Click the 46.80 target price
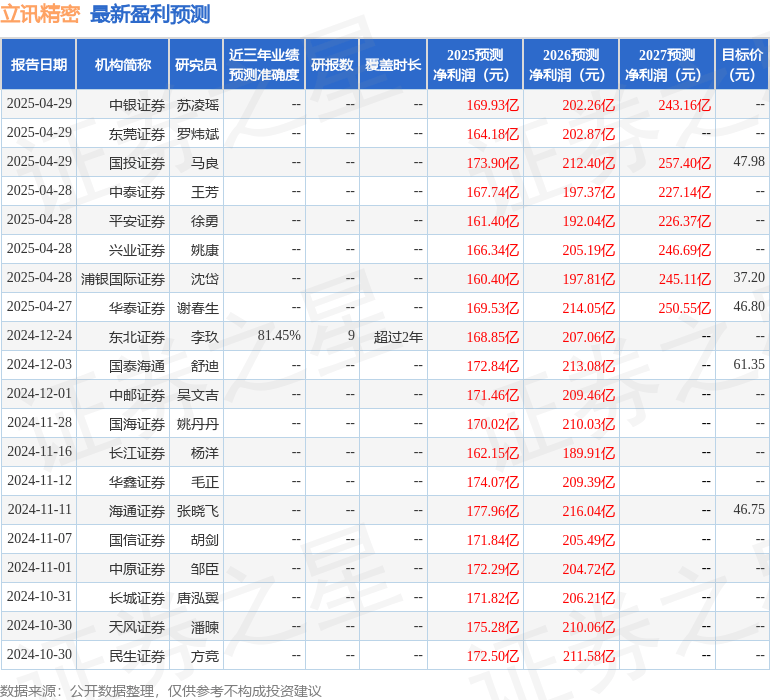 click(749, 306)
